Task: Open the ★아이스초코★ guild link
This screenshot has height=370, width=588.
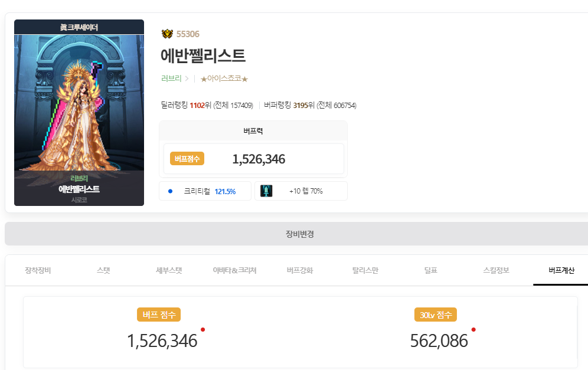Action: tap(224, 78)
